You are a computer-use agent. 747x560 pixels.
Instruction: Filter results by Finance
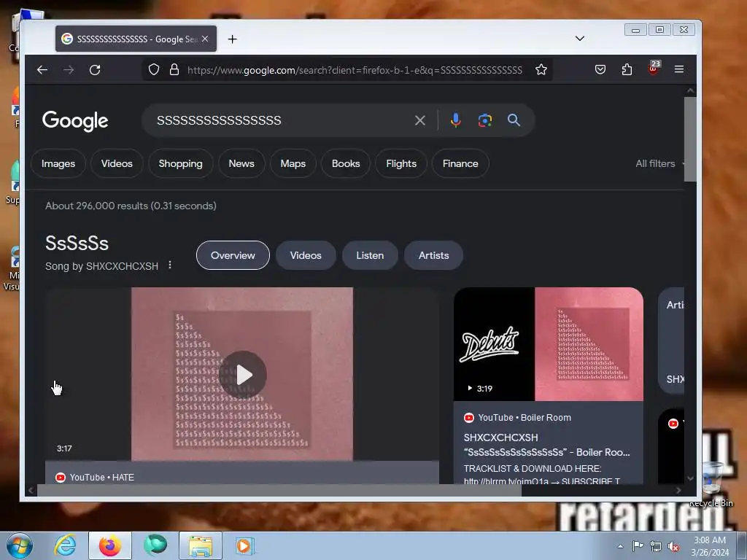pos(460,163)
